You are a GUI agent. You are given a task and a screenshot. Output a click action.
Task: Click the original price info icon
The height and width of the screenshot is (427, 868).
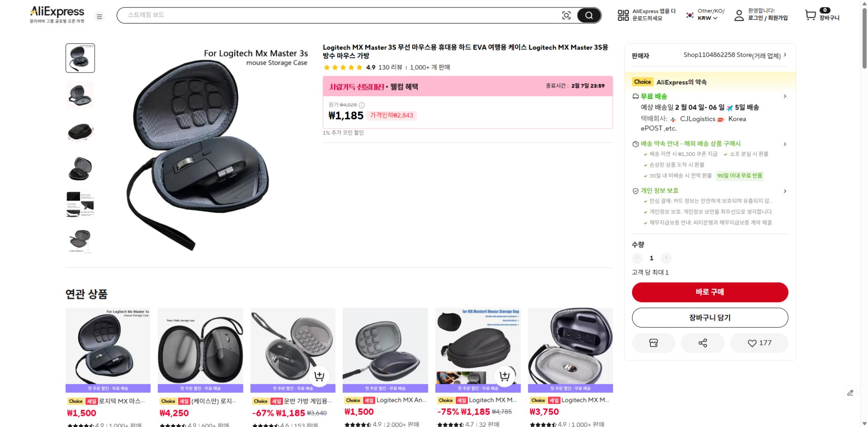click(x=362, y=105)
